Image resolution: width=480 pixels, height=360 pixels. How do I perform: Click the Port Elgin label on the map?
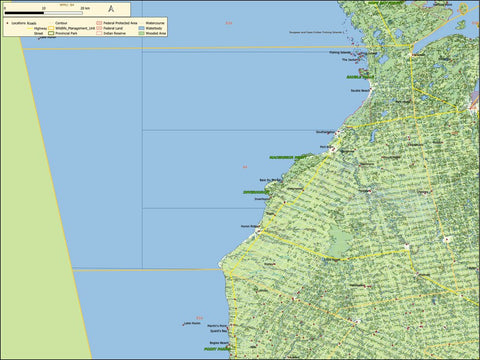326,147
